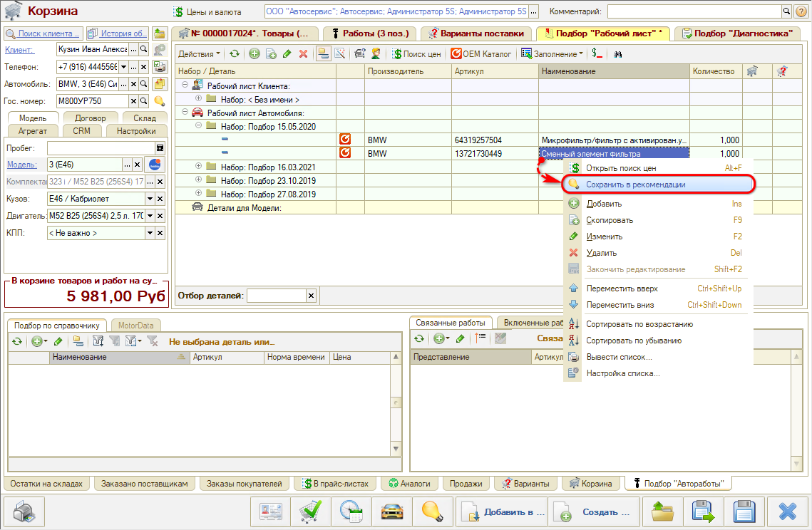Open OEM Каталог from the toolbar
The image size is (812, 530).
pyautogui.click(x=481, y=54)
